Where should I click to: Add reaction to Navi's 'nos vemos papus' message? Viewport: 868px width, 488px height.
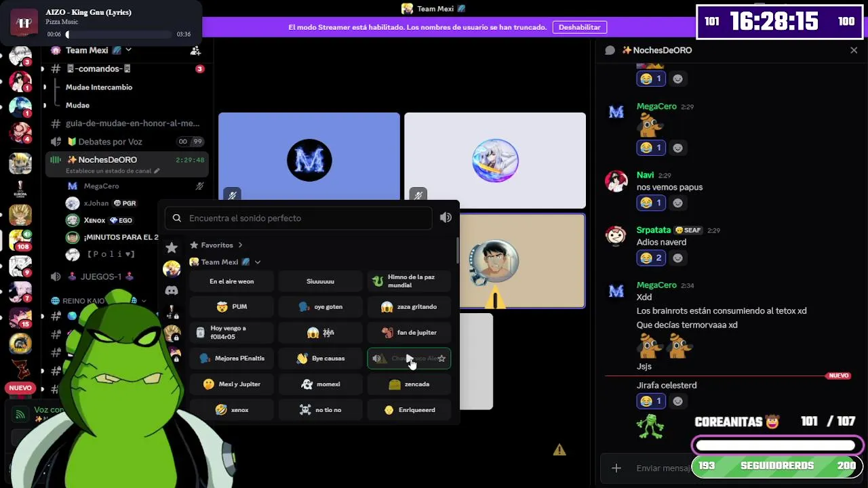pos(677,203)
